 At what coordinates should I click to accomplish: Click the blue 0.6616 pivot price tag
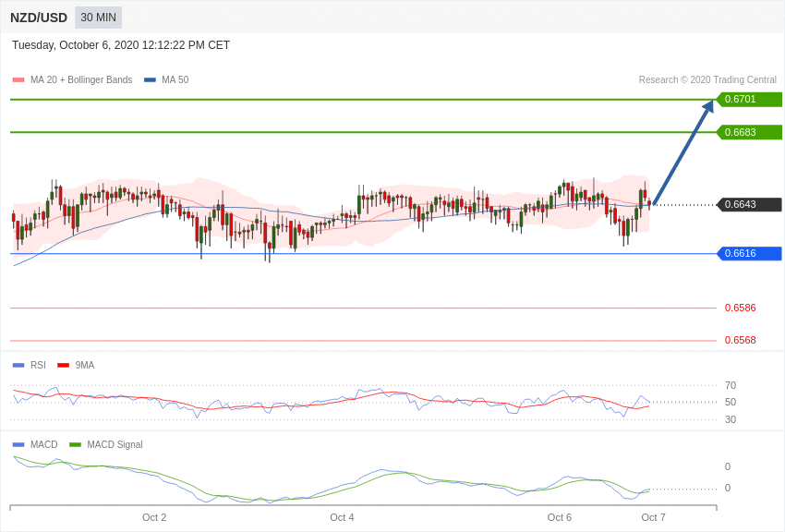(750, 253)
